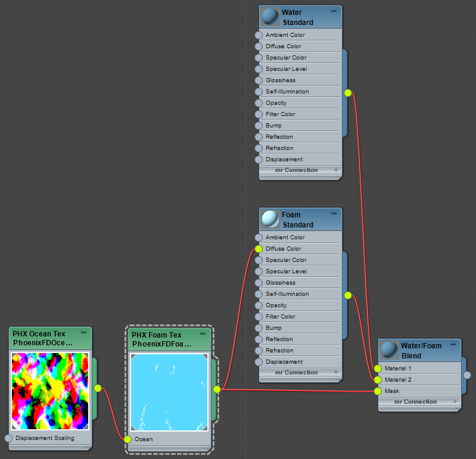Click the Material 1 label on Blend node
476x459 pixels.
click(x=398, y=369)
